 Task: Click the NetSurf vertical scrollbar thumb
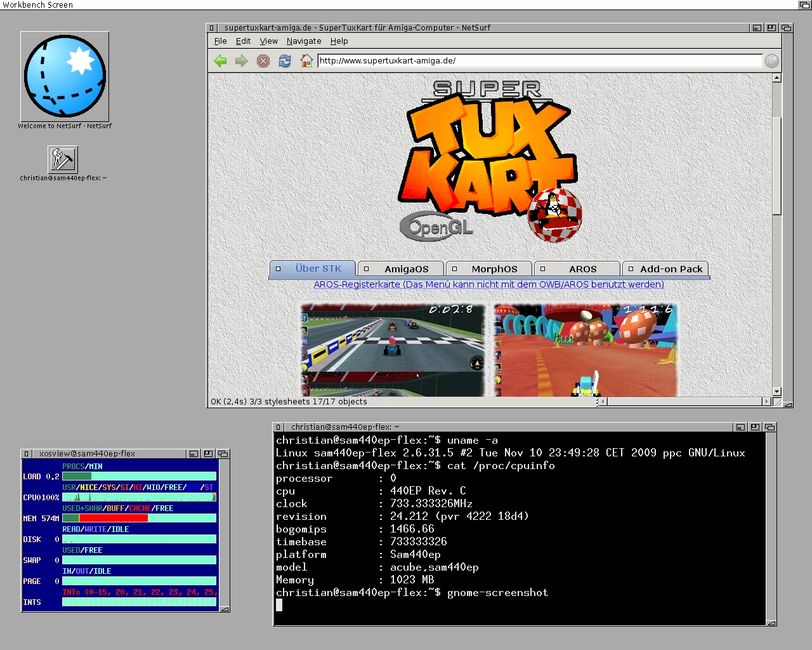click(x=776, y=165)
